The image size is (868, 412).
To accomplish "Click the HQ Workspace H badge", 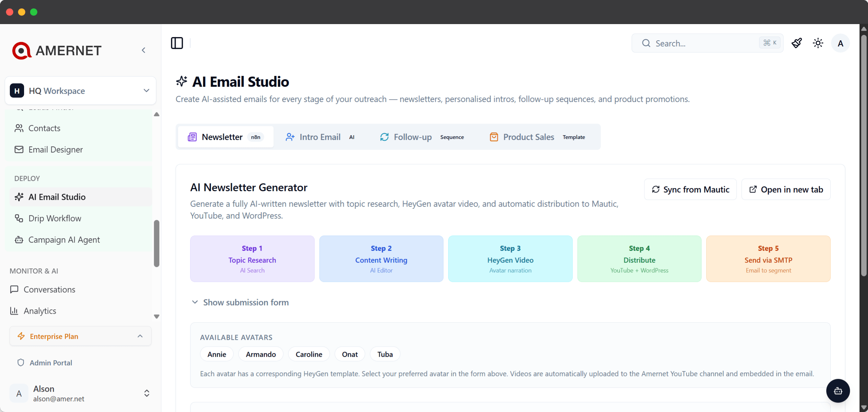I will 17,90.
